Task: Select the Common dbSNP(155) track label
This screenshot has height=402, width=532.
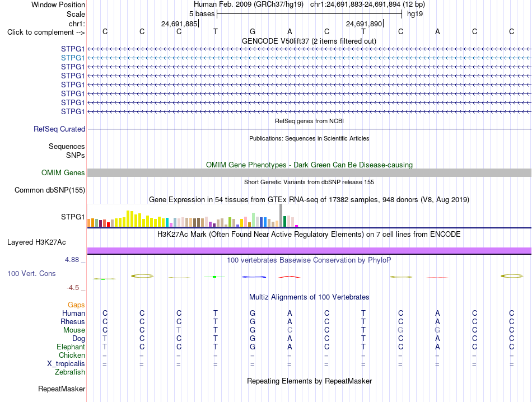Action: (49, 190)
